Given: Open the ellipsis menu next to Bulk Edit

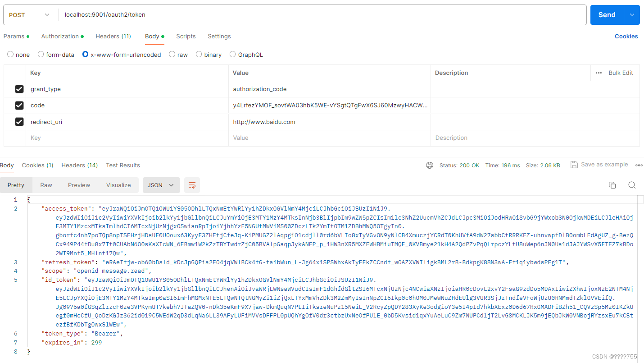Looking at the screenshot, I should pyautogui.click(x=598, y=73).
